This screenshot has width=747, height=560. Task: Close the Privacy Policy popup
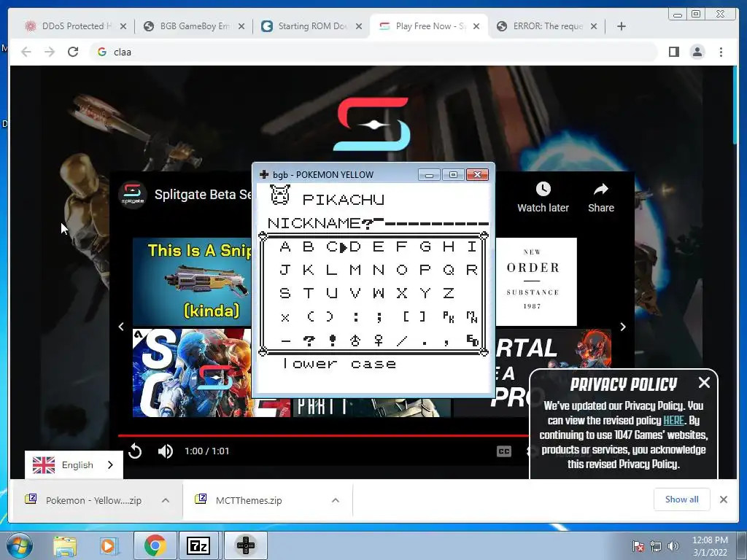[704, 382]
